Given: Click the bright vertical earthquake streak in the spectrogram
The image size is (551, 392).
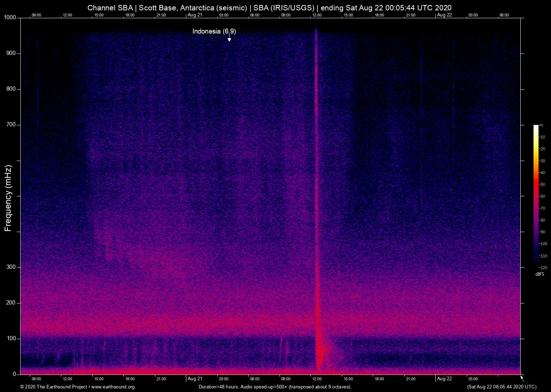Looking at the screenshot, I should point(316,179).
